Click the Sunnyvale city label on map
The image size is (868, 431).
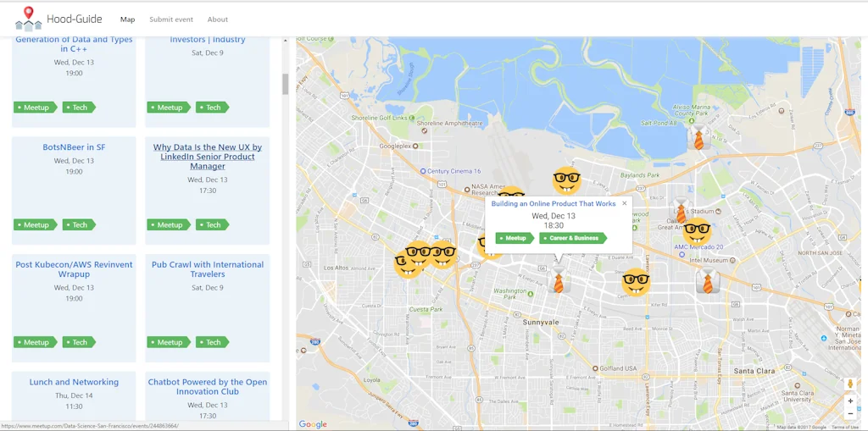click(x=541, y=322)
